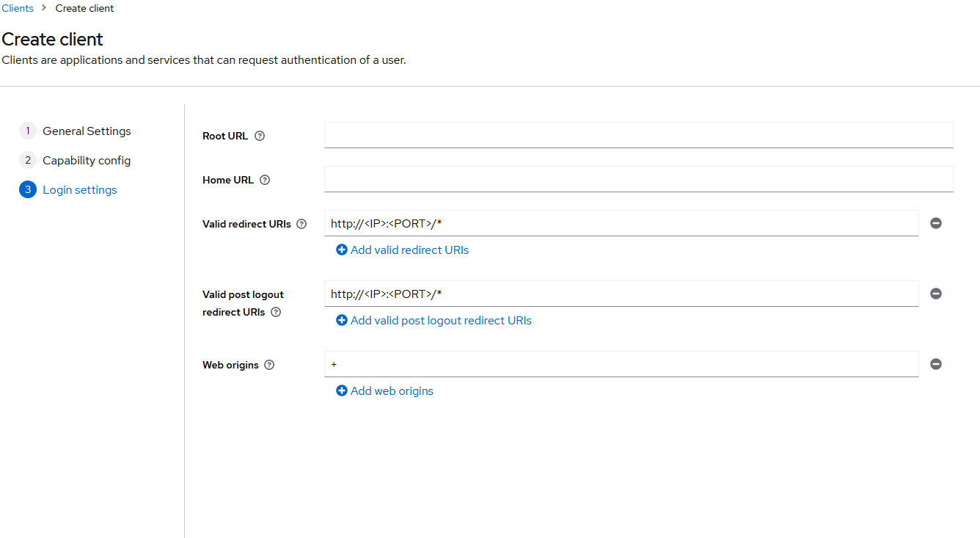980x538 pixels.
Task: Click the Valid post logout redirect URIs help icon
Action: [x=275, y=312]
